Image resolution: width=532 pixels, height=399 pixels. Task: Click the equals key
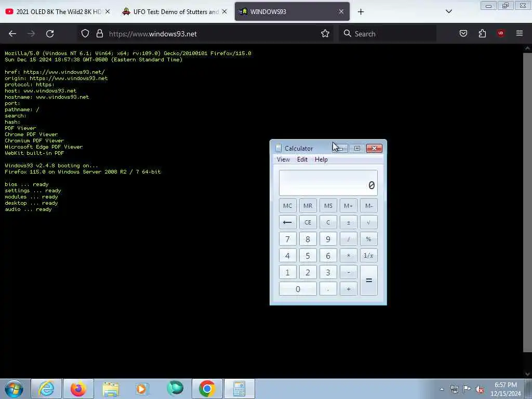click(x=369, y=280)
